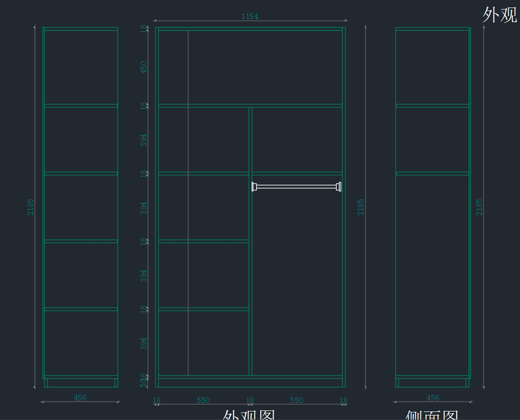The height and width of the screenshot is (420, 520).
Task: Select the middle 18 dimension in the bottom row
Action: (250, 400)
